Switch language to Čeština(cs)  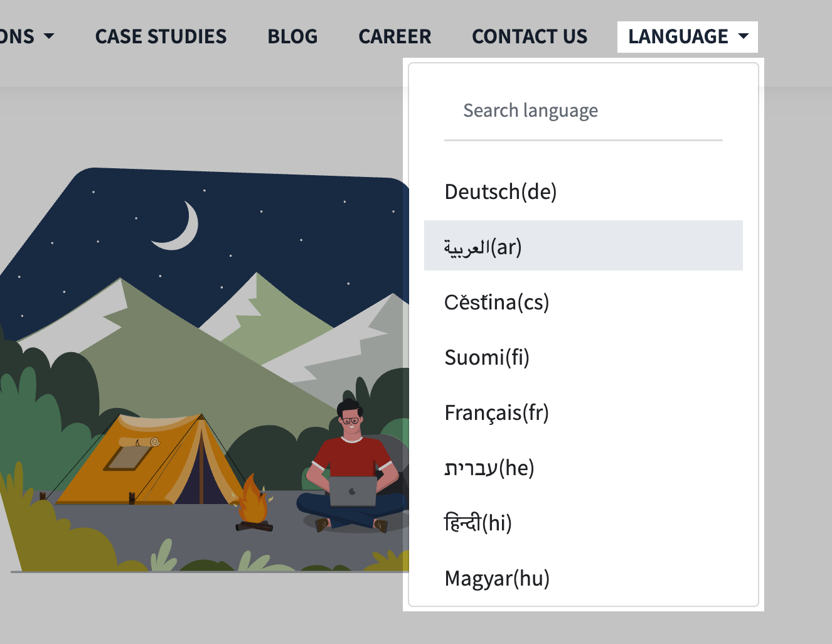(x=496, y=302)
